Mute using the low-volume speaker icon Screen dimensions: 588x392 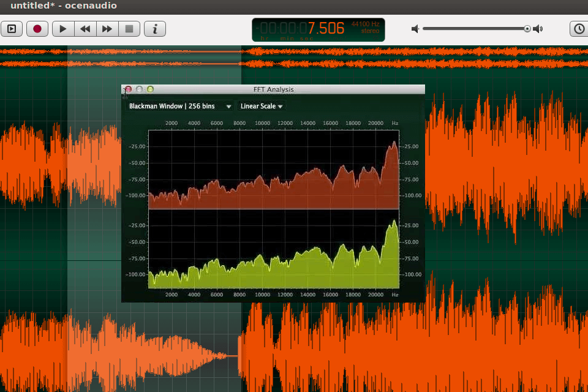[x=415, y=29]
